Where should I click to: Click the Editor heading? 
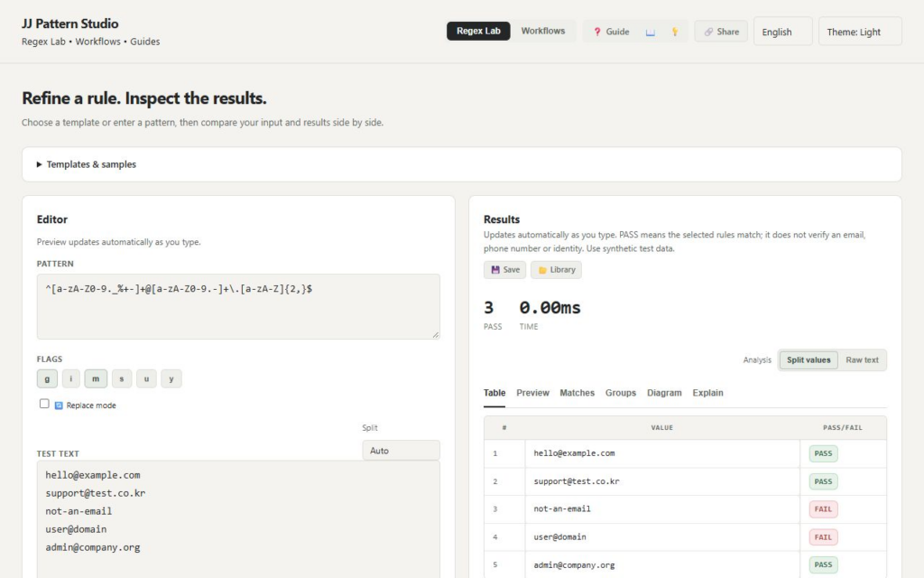click(51, 219)
